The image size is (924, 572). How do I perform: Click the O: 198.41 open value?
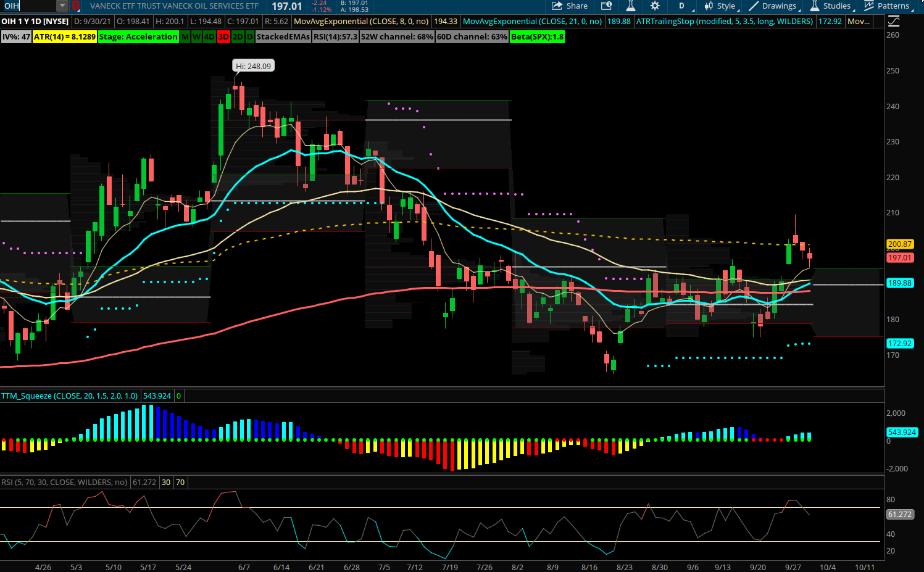pyautogui.click(x=133, y=21)
